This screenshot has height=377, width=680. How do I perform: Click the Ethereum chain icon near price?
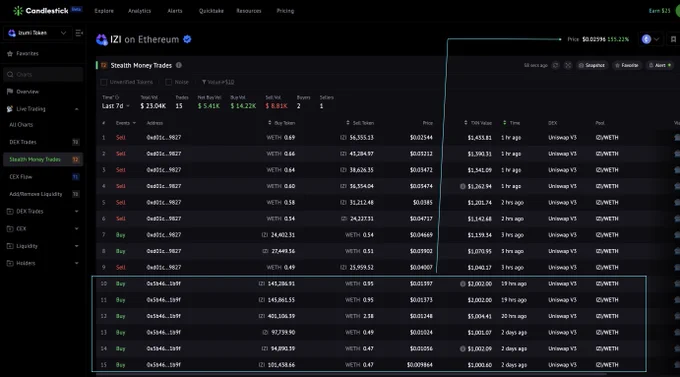tap(646, 39)
